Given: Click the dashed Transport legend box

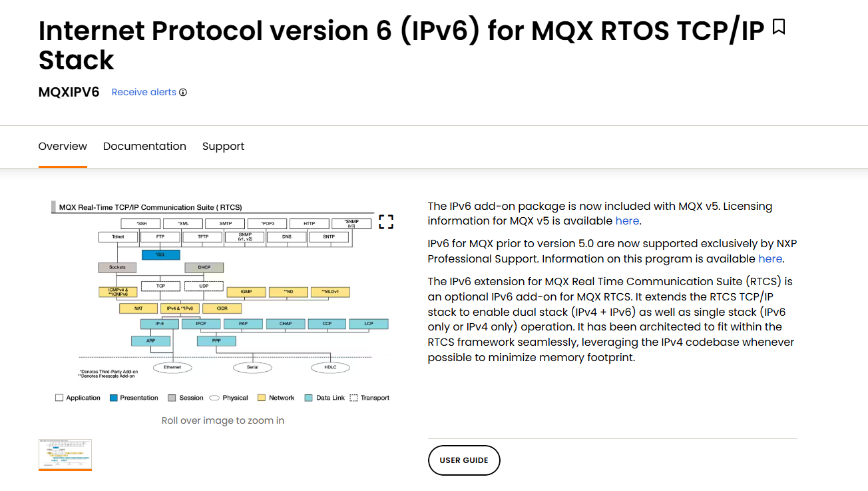Looking at the screenshot, I should pyautogui.click(x=353, y=398).
